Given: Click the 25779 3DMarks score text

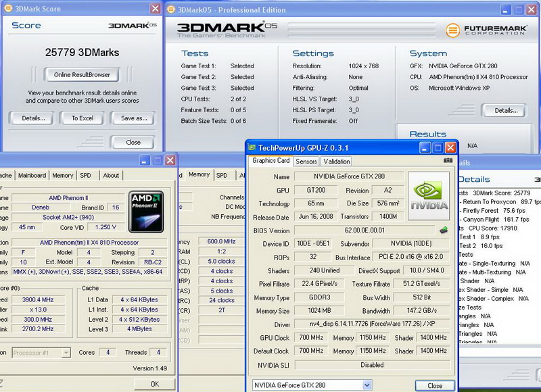Looking at the screenshot, I should pos(82,53).
